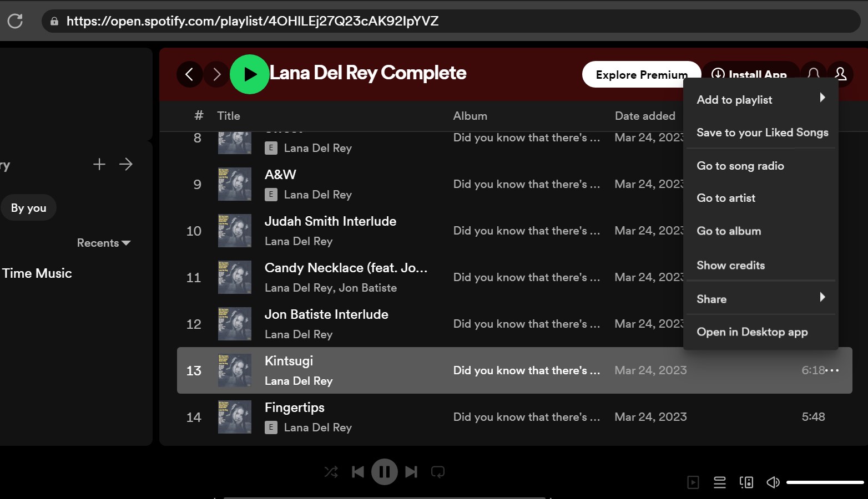This screenshot has width=868, height=499.
Task: Click the Fingertips album cover thumbnail
Action: (235, 417)
